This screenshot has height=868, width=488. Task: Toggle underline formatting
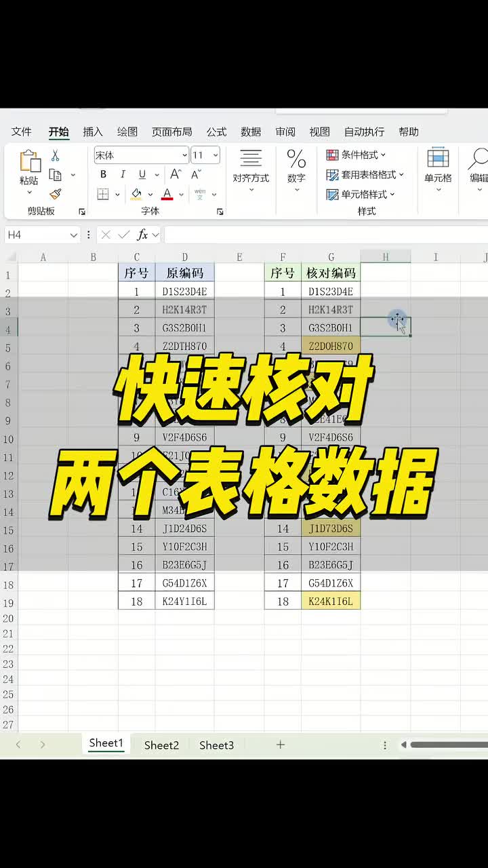pyautogui.click(x=142, y=174)
